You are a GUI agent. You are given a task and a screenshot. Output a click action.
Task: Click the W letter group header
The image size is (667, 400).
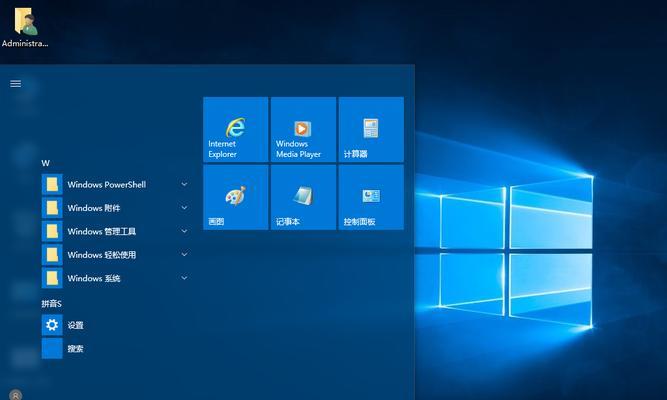(x=46, y=163)
